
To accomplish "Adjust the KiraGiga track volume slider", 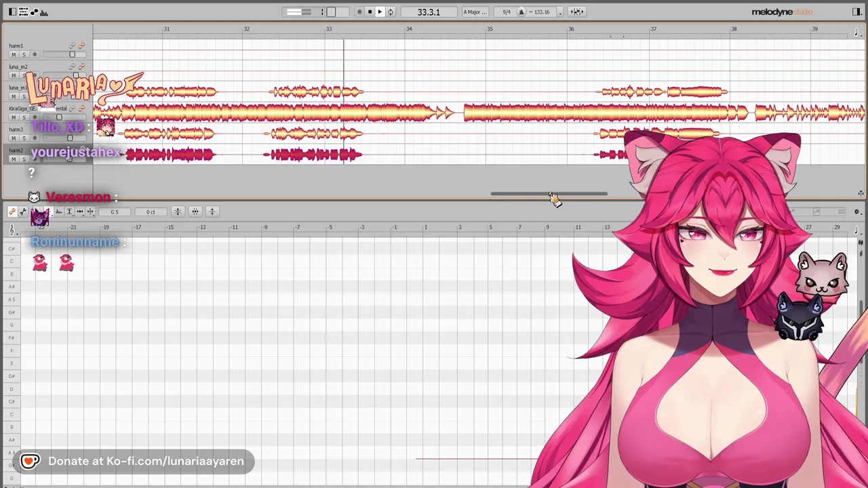I will tap(59, 117).
